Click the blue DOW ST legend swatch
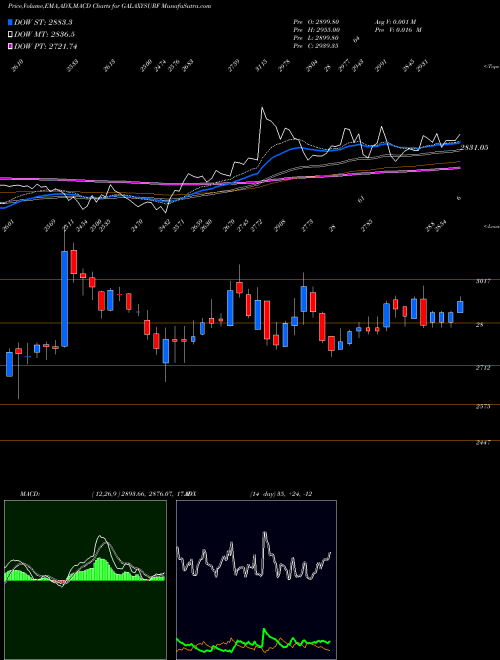Viewport: 500px width, 660px height. [x=10, y=22]
